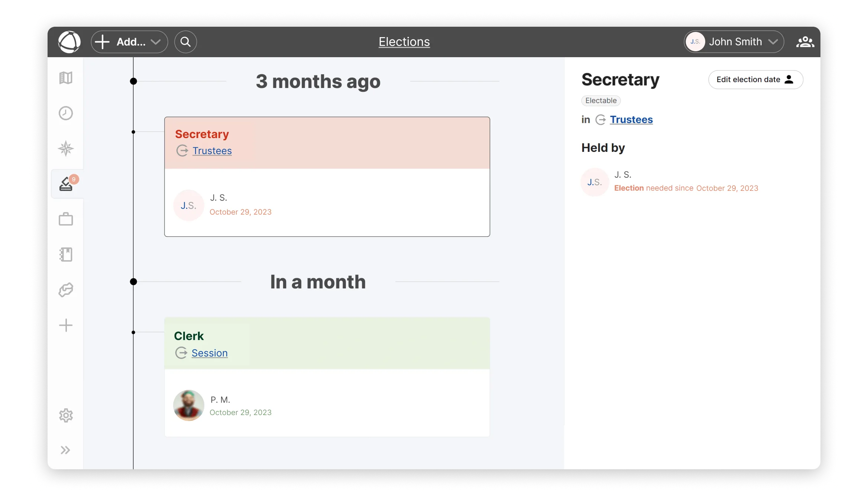Viewport: 868px width, 496px height.
Task: Open the Session circle link
Action: coord(210,353)
